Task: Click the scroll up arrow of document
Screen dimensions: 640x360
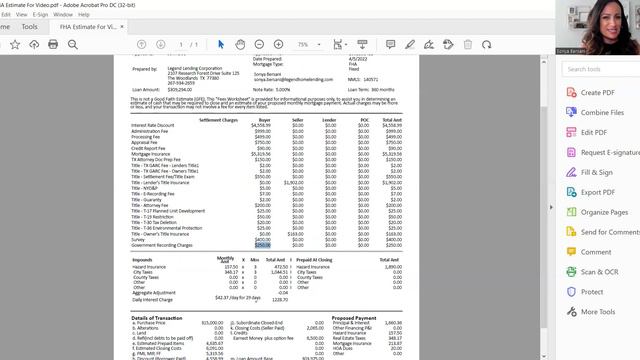Action: [544, 62]
